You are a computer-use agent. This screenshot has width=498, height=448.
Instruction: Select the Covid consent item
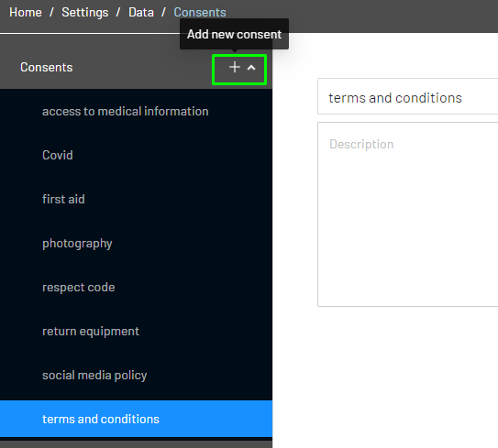136,155
